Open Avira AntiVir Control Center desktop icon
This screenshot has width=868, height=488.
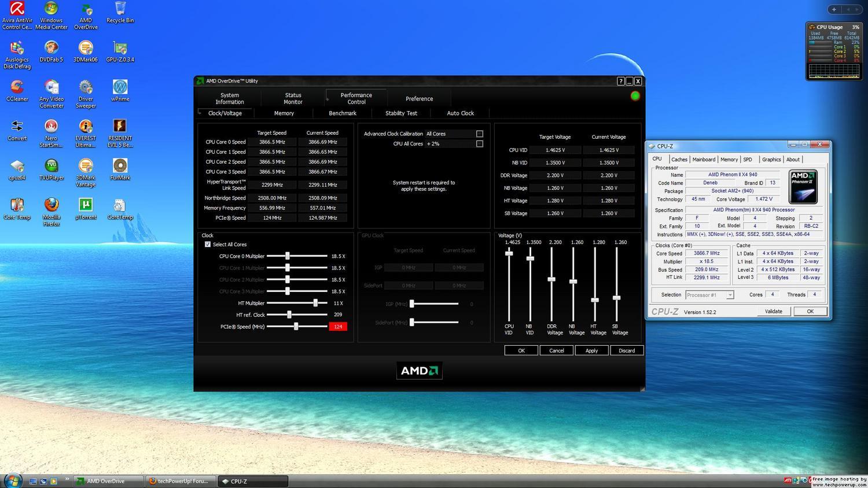coord(17,16)
